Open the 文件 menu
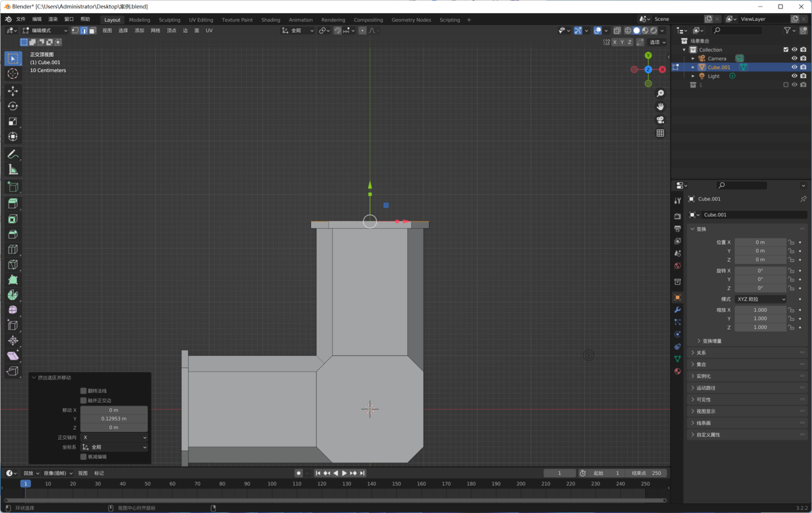The height and width of the screenshot is (513, 812). (x=21, y=20)
